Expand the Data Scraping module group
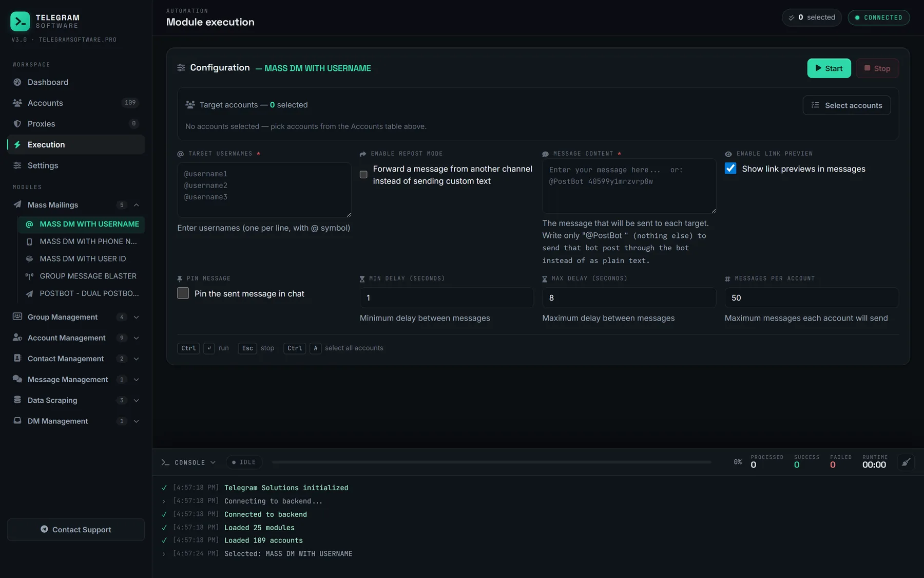The width and height of the screenshot is (924, 578). (x=137, y=400)
